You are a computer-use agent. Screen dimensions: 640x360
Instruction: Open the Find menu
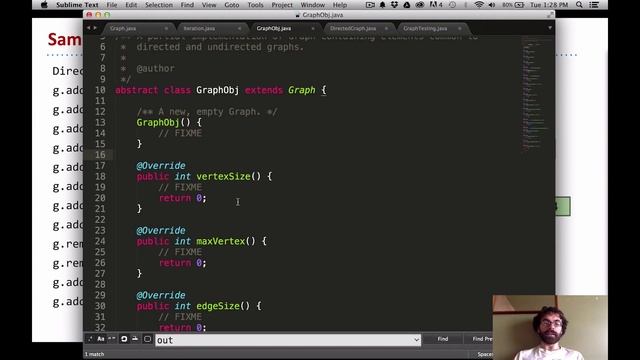click(x=187, y=5)
